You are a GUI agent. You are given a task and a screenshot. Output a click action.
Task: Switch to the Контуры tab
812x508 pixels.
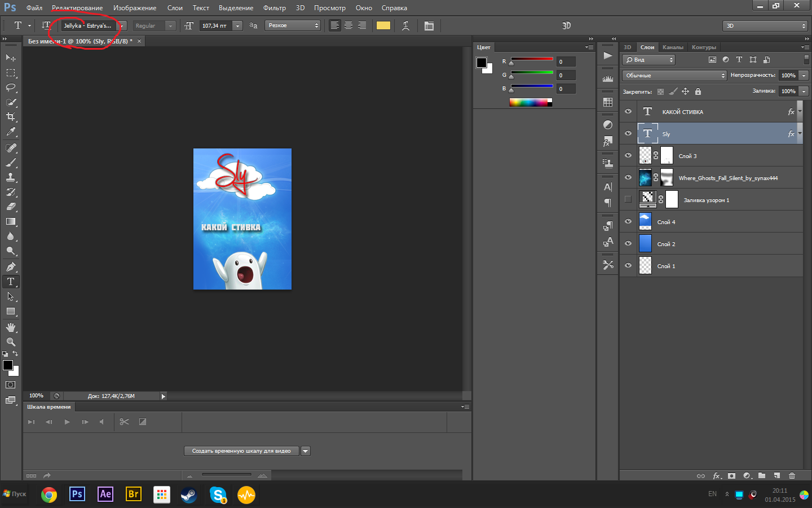pyautogui.click(x=704, y=47)
